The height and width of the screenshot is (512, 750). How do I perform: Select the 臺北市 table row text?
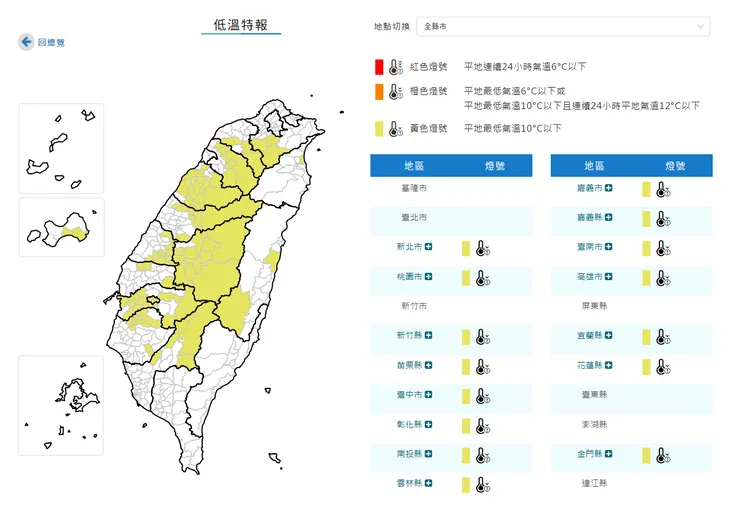(414, 217)
